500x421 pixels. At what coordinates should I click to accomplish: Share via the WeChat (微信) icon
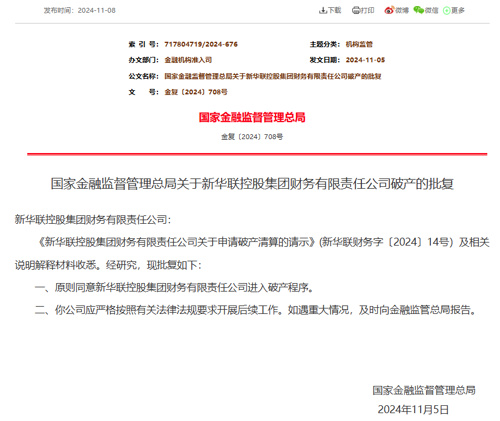[418, 10]
